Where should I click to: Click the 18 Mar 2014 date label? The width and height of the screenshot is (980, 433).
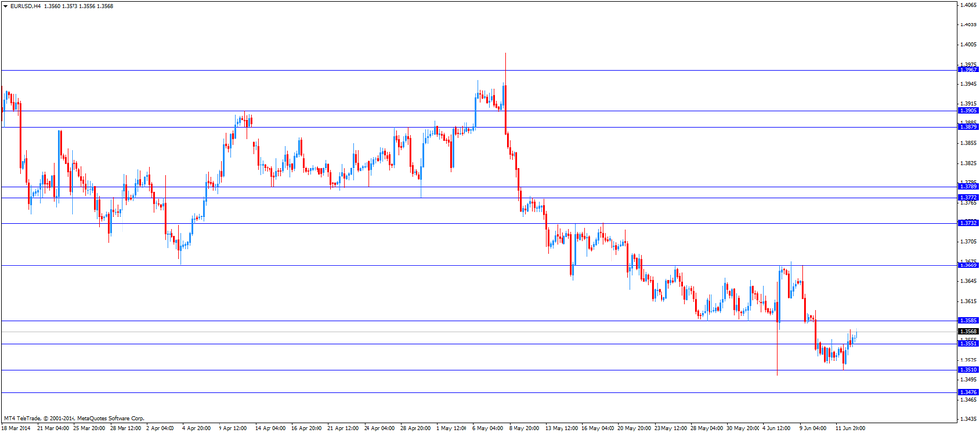click(17, 429)
